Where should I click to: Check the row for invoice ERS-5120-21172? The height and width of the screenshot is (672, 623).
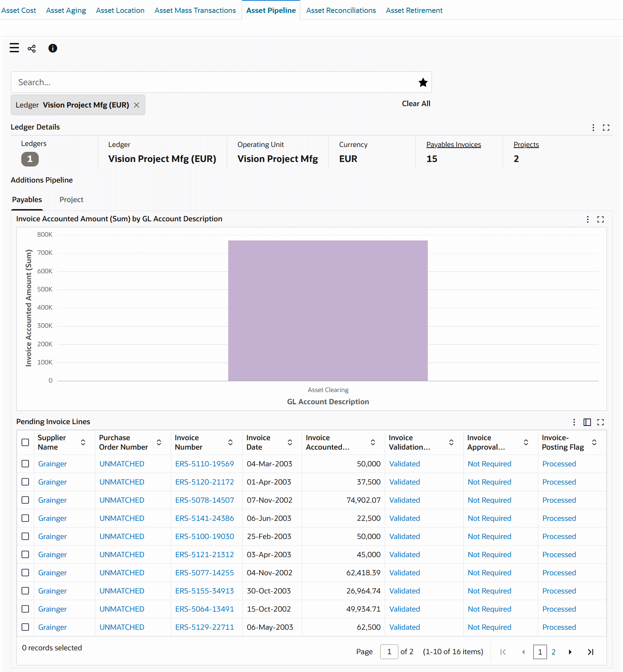25,482
